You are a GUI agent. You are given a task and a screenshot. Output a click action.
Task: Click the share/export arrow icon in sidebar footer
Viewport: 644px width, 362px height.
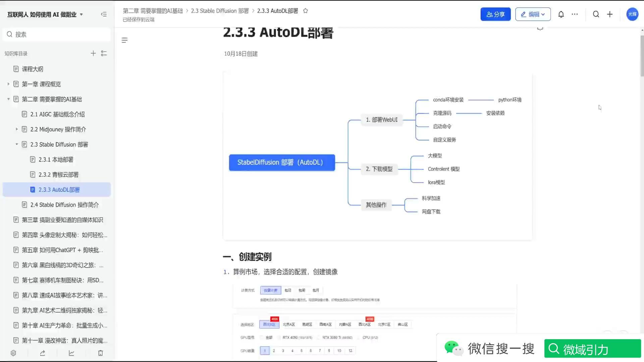(42, 353)
